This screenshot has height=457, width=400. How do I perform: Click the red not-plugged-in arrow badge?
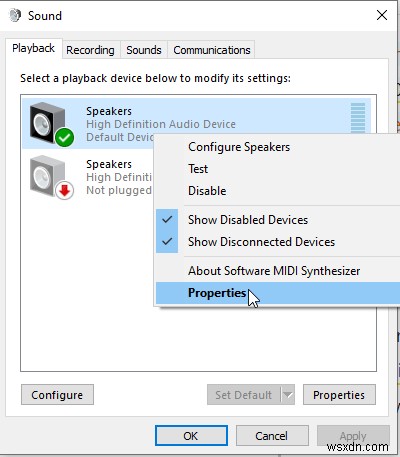click(64, 190)
